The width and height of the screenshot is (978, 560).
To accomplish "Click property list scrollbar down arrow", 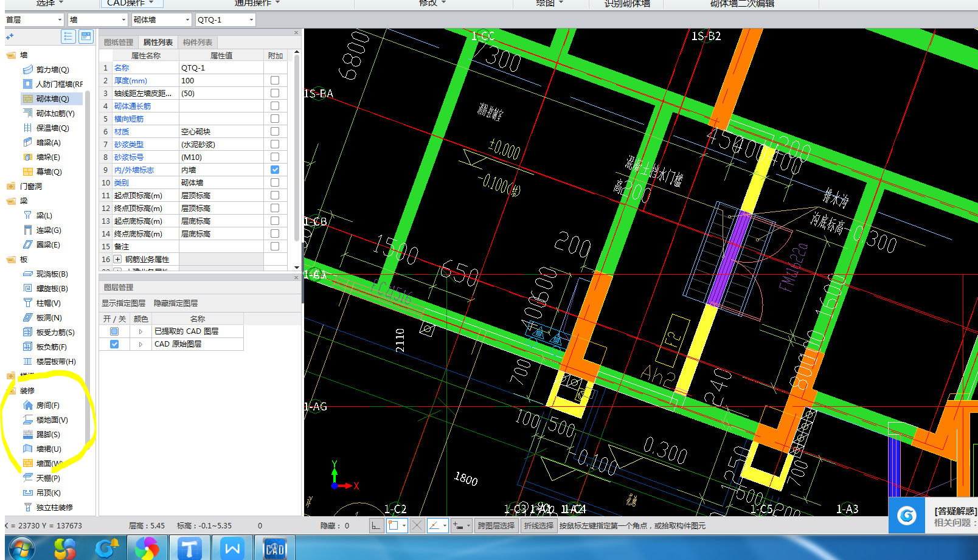I will point(297,267).
